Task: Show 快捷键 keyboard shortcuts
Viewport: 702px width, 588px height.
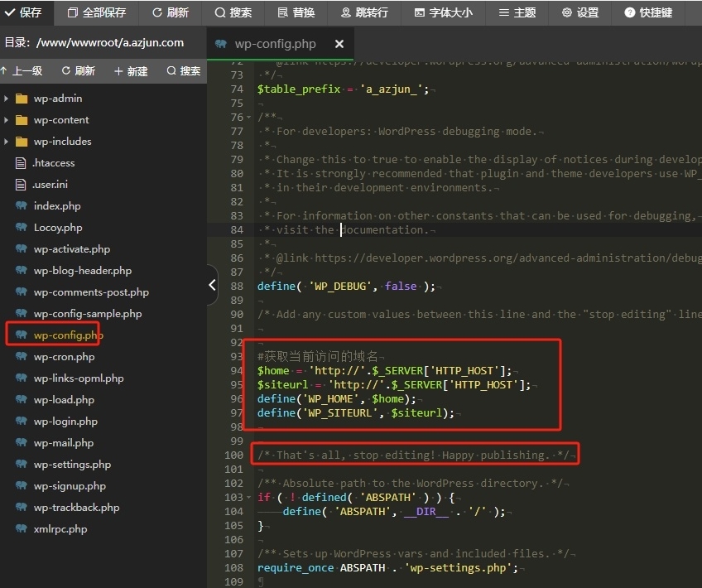Action: (648, 12)
